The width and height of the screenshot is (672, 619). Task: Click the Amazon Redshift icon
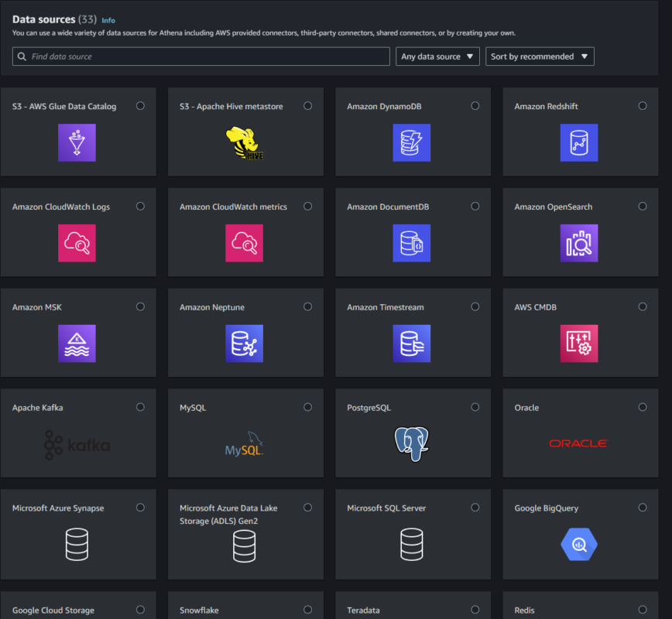(x=579, y=142)
